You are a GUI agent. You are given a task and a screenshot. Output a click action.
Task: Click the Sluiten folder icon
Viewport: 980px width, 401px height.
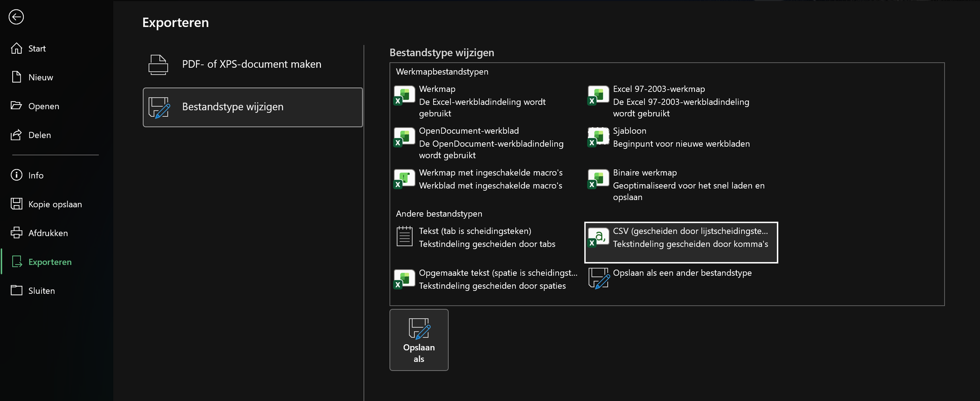pos(17,290)
